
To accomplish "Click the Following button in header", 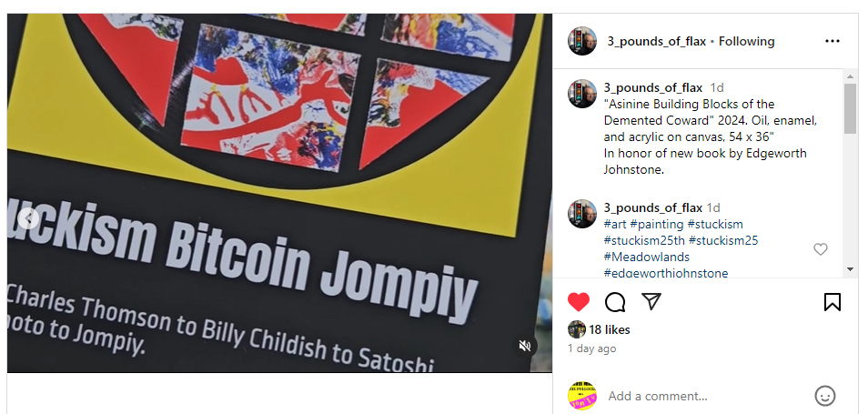I will pos(746,41).
